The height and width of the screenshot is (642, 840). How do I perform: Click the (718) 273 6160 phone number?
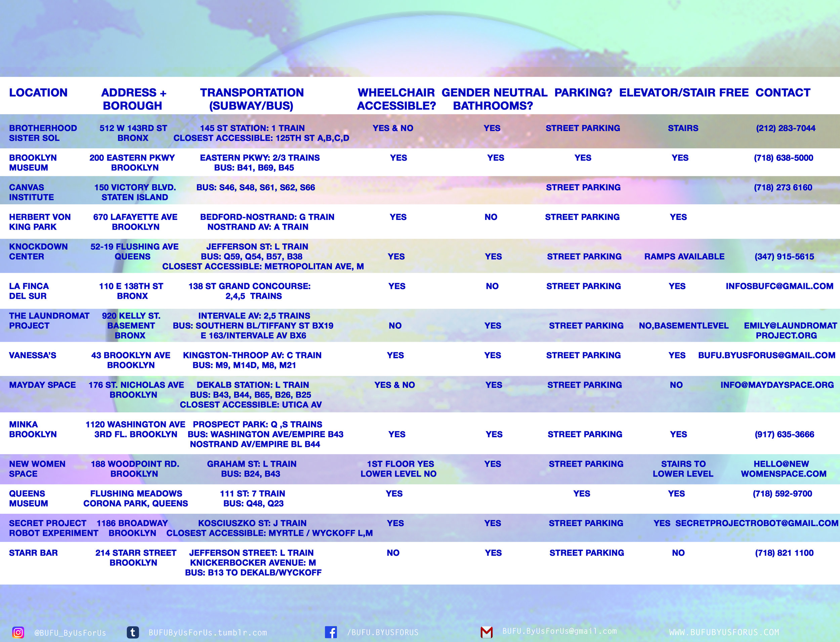point(783,187)
